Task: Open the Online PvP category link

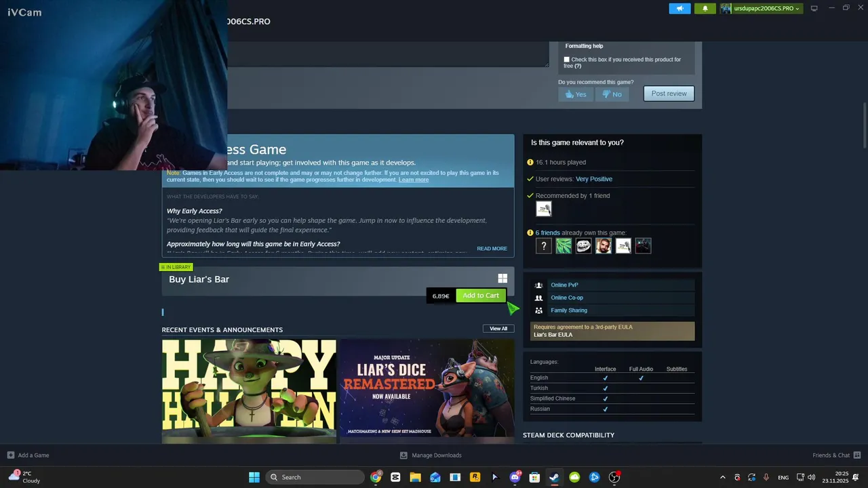Action: click(x=564, y=285)
